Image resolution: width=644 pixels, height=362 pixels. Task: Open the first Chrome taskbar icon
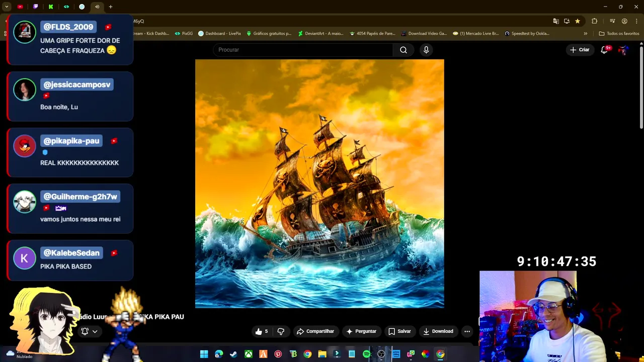[x=307, y=354]
